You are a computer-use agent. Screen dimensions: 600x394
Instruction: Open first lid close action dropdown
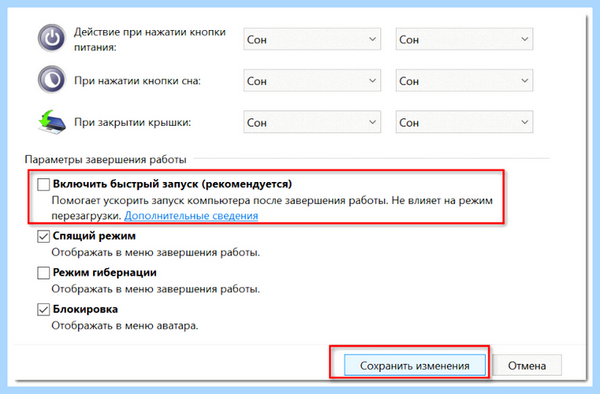[312, 122]
